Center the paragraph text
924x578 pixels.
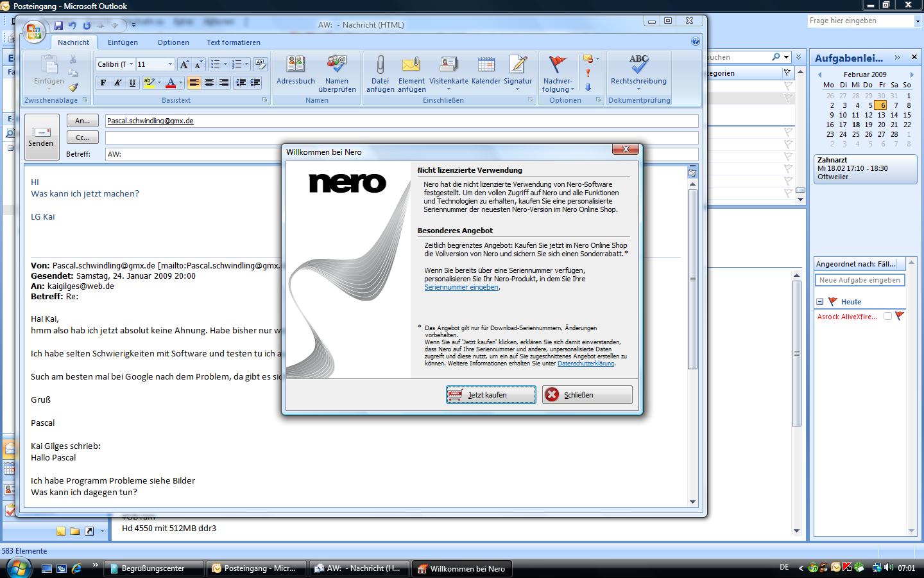[209, 83]
